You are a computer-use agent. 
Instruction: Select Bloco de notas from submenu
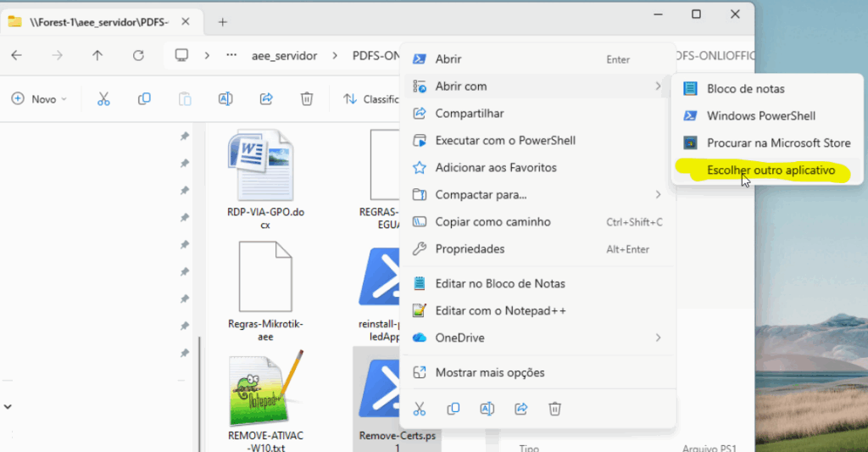(x=745, y=89)
